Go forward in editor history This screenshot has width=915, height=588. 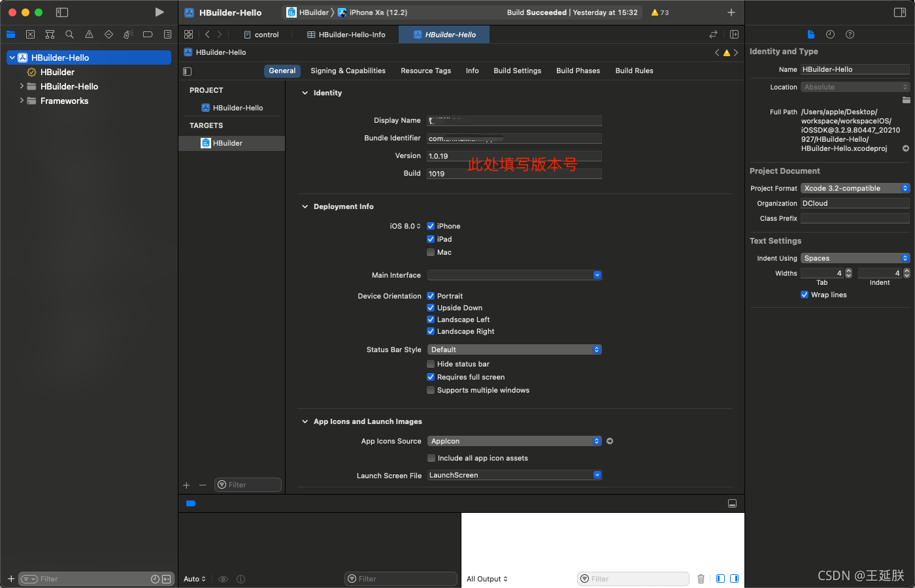pos(220,35)
